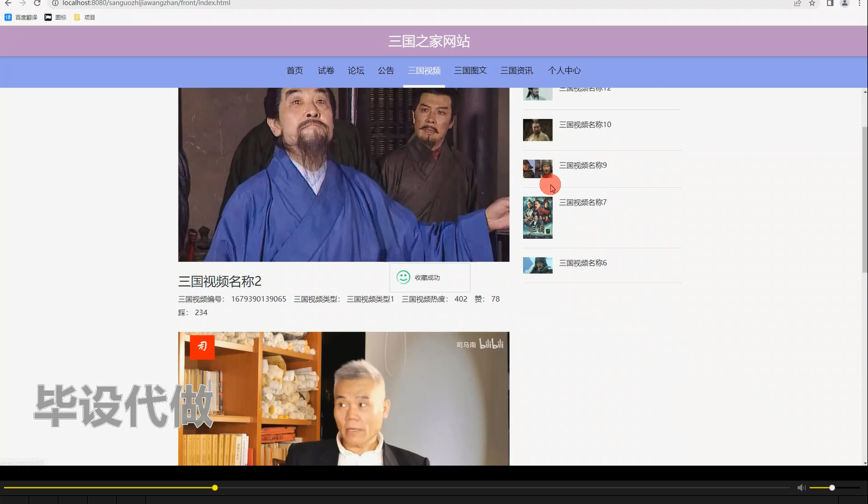868x504 pixels.
Task: Open the 论坛 section
Action: coord(356,70)
